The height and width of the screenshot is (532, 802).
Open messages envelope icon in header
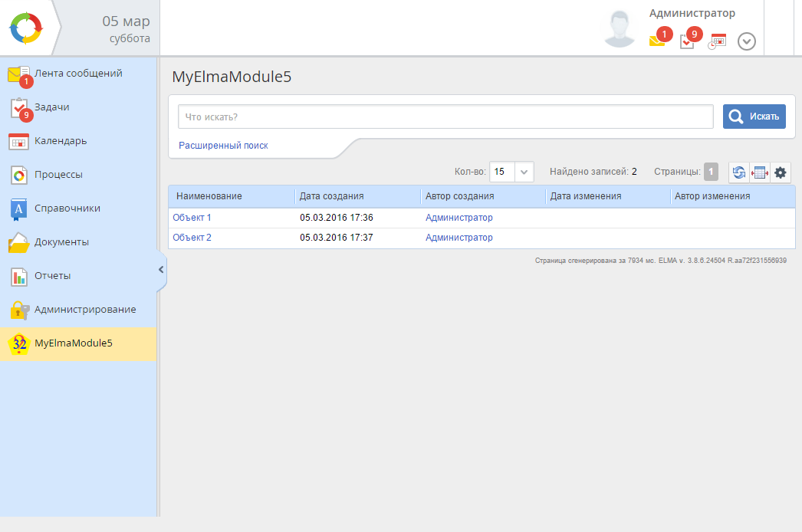(657, 41)
